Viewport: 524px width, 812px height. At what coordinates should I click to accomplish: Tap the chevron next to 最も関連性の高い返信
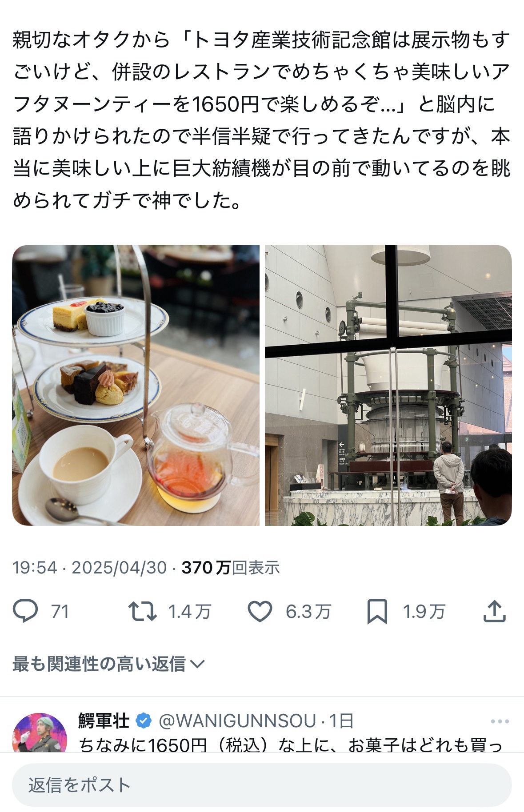pos(197,665)
